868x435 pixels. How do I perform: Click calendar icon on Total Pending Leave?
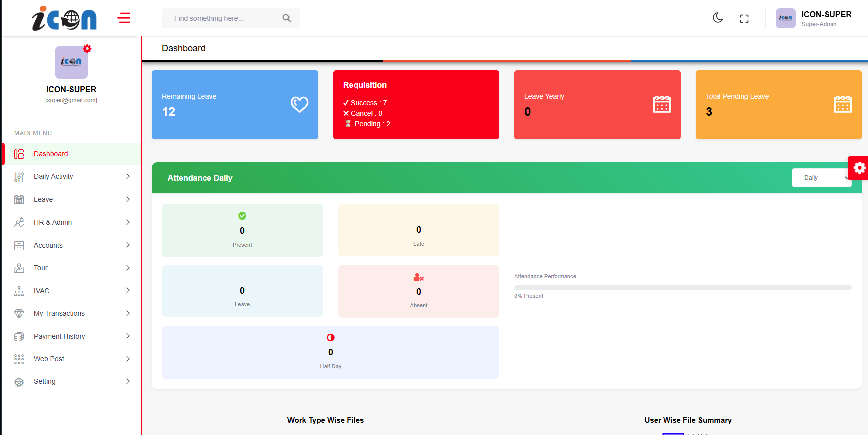[x=843, y=104]
